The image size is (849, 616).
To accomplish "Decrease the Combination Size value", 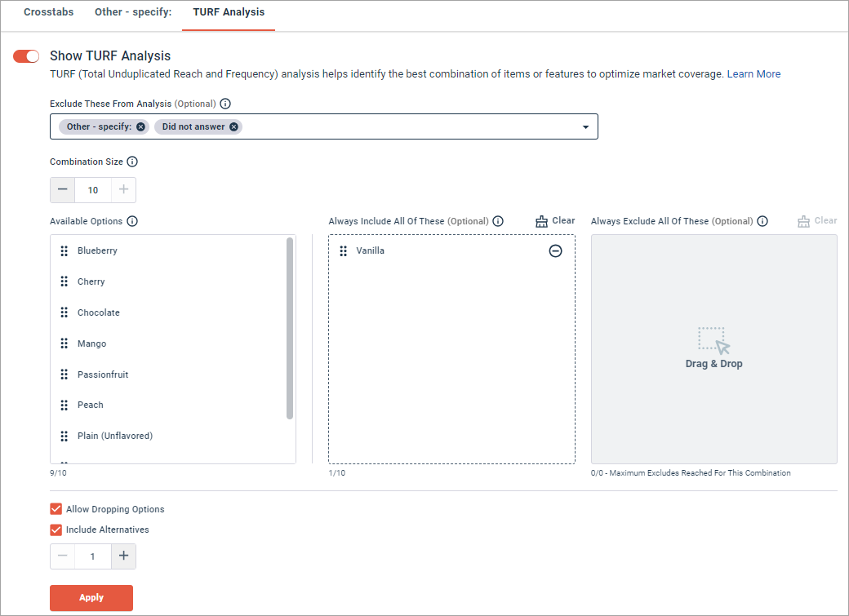I will [x=63, y=190].
